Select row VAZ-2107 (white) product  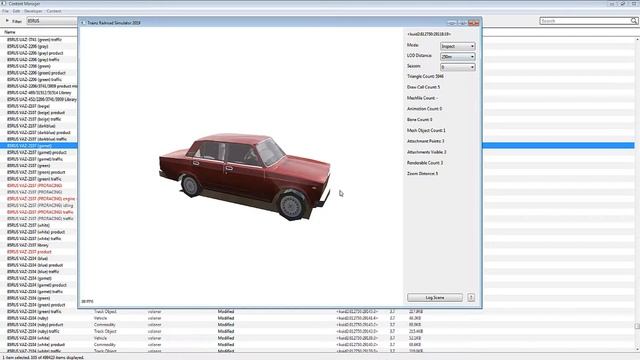pyautogui.click(x=36, y=232)
